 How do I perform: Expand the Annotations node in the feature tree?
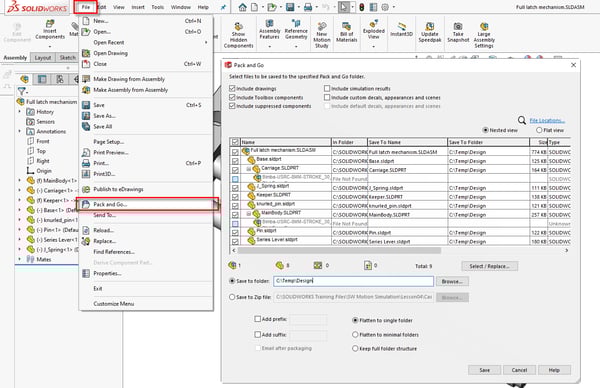point(20,131)
